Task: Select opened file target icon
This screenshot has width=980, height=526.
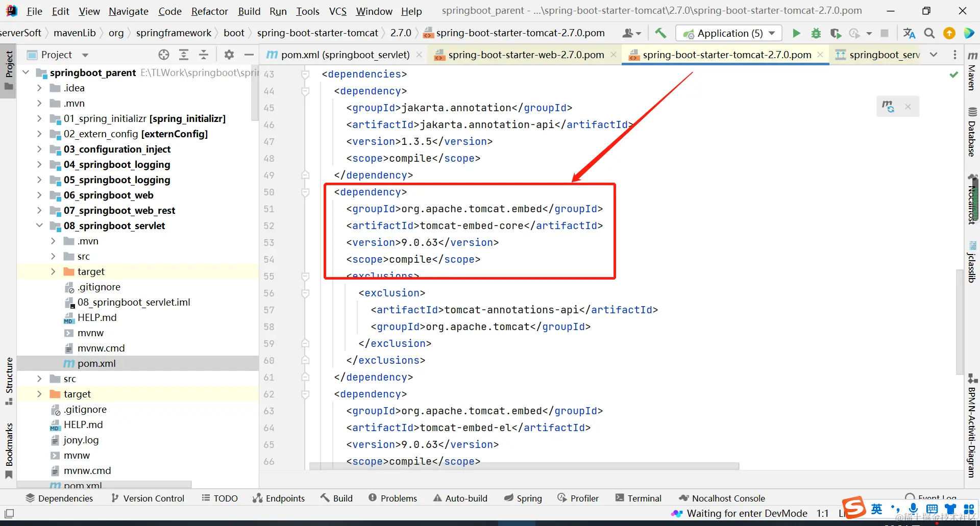Action: (164, 55)
